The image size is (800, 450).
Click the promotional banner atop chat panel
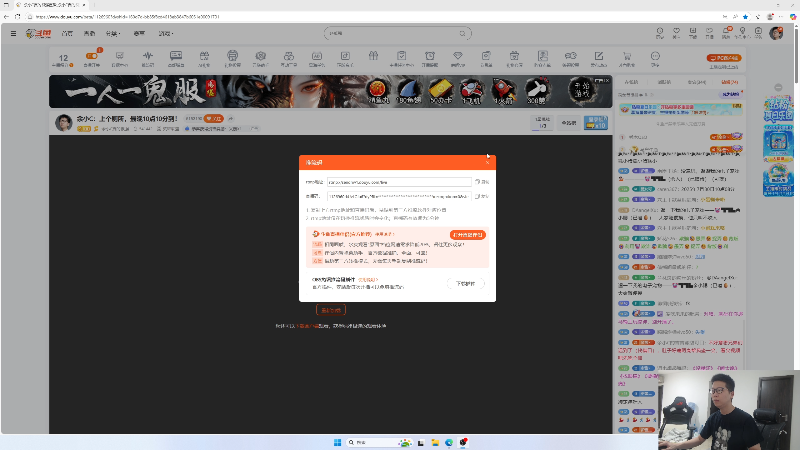pos(681,109)
